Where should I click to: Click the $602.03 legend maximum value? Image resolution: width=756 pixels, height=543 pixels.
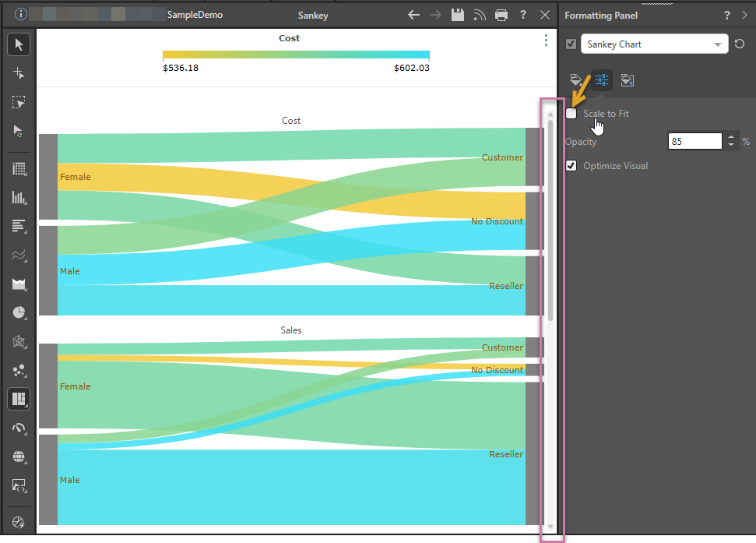(x=412, y=68)
